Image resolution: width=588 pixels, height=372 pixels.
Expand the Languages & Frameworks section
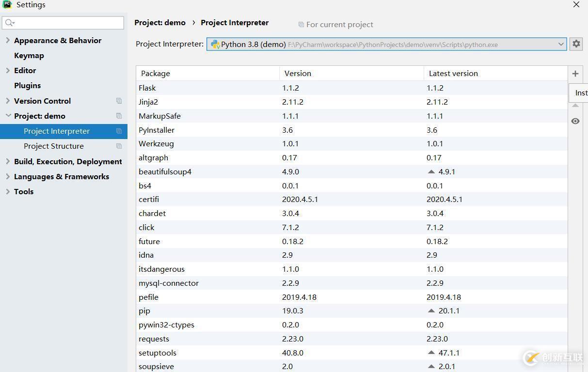[x=8, y=176]
